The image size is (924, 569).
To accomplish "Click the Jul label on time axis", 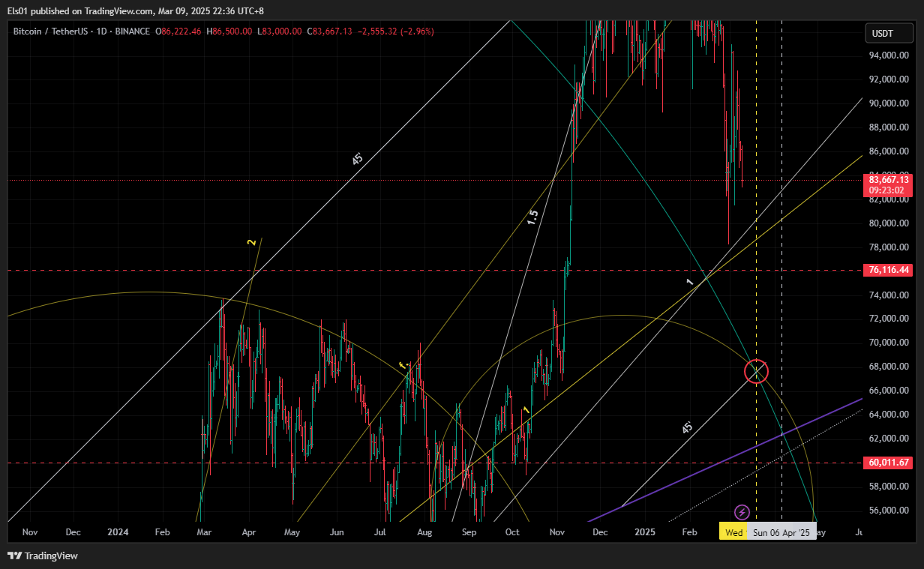I will 380,532.
